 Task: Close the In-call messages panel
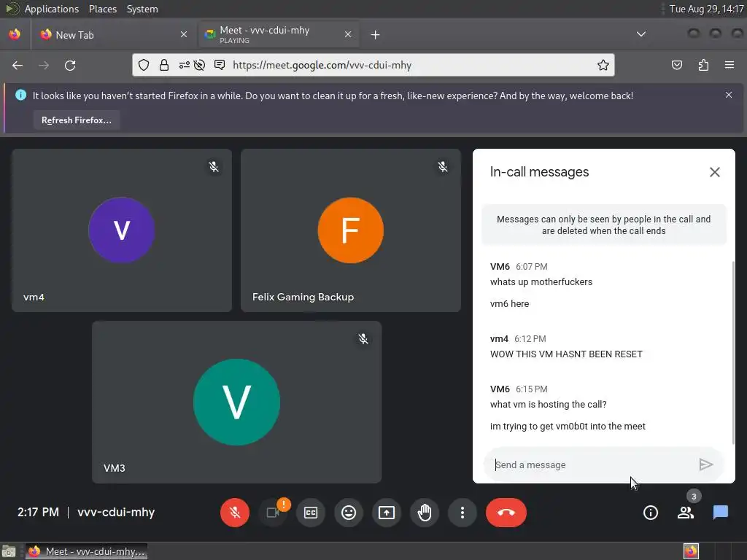coord(715,172)
